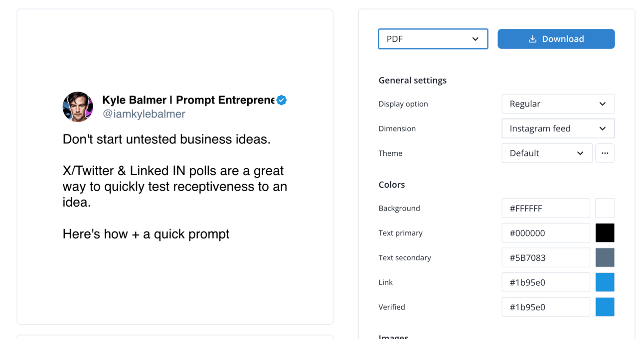Pick the Verified badge color swatch
The image size is (644, 339).
[605, 307]
